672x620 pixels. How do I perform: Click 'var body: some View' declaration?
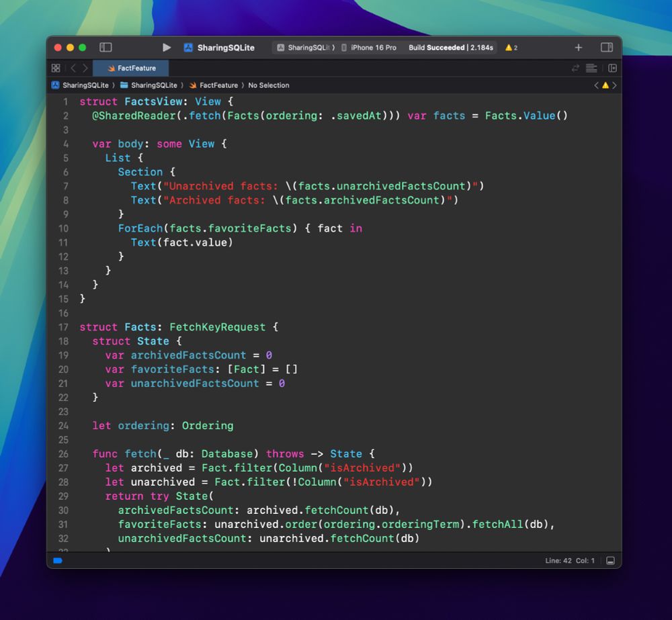tap(153, 144)
